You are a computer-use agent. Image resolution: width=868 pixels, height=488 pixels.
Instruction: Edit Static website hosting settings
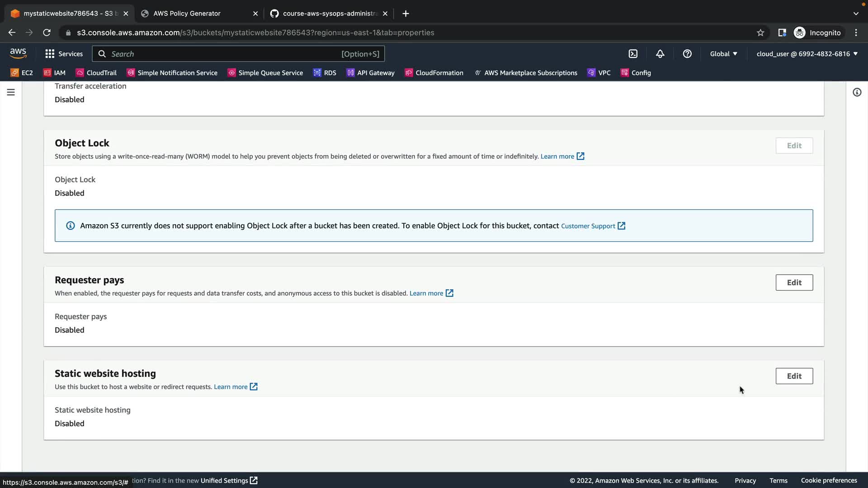pos(794,376)
